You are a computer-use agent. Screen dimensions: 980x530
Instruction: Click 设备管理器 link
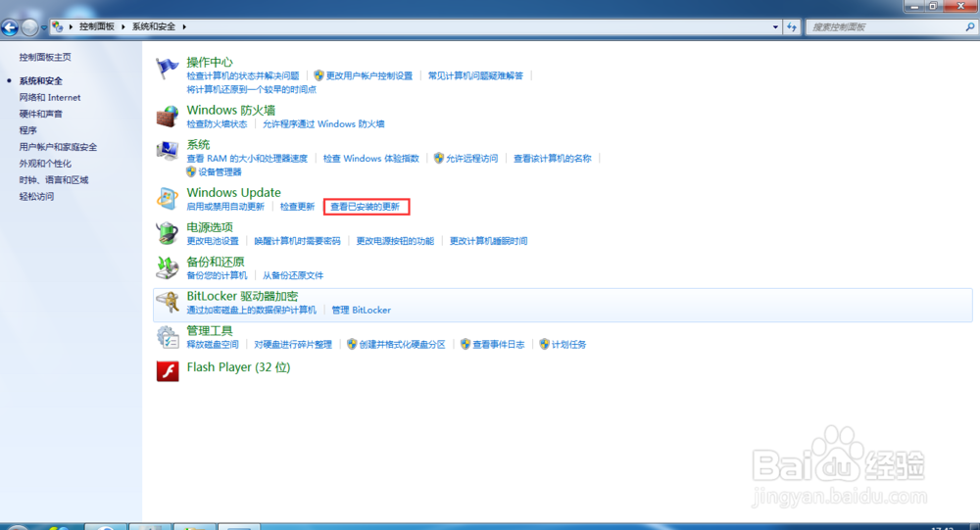click(x=220, y=171)
